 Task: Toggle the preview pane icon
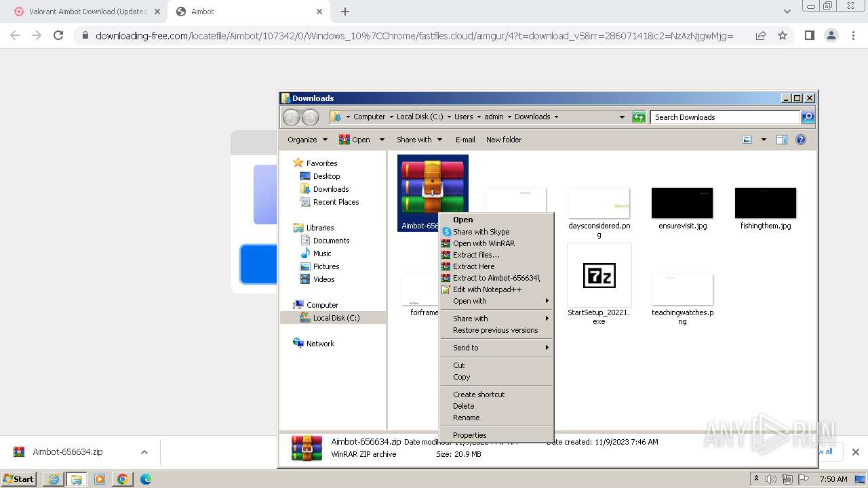click(782, 140)
